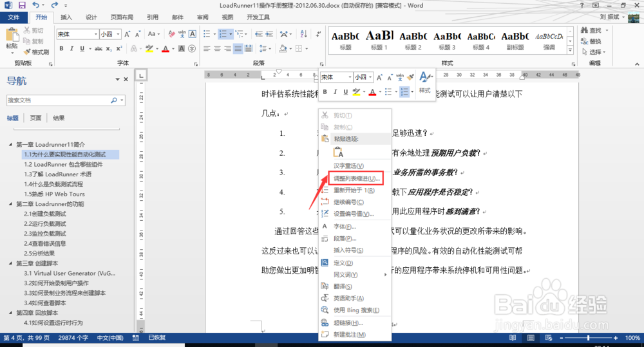Viewport: 644px width, 347px height.
Task: Click the Multilevel List icon in the ribbon
Action: [239, 34]
